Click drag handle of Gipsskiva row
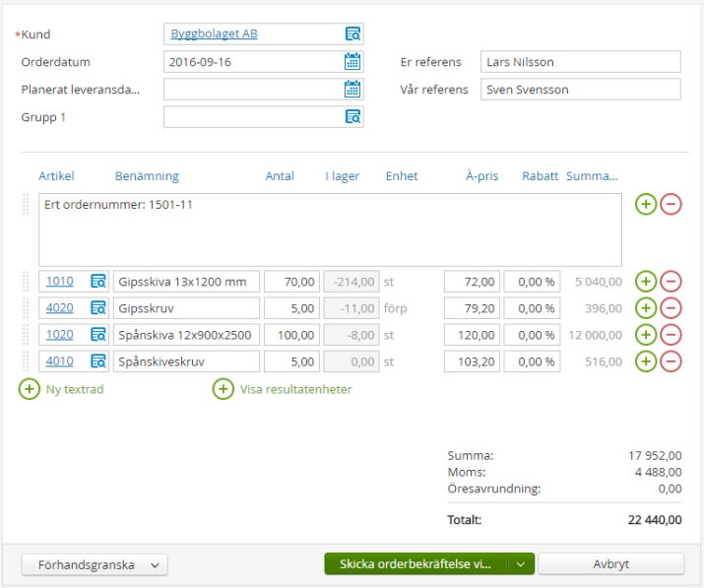704x588 pixels. click(27, 282)
